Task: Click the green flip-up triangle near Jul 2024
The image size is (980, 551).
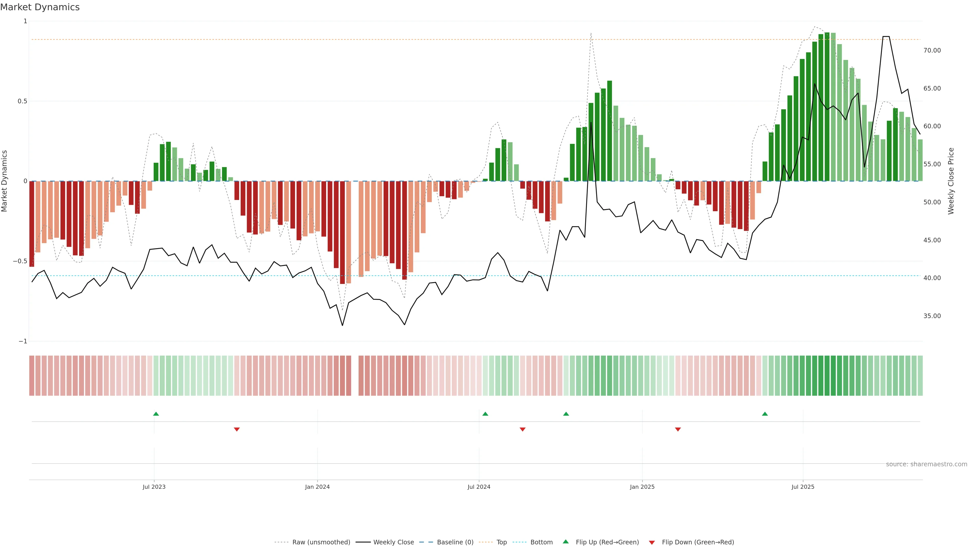Action: 485,414
